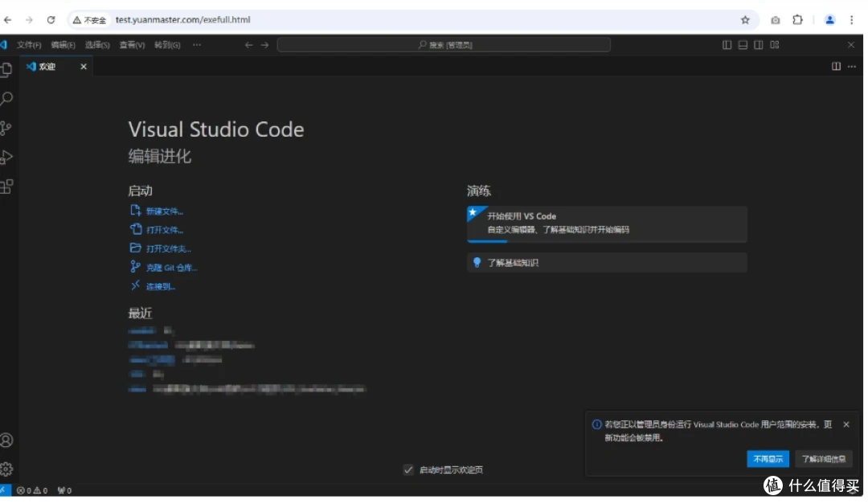Screen dimensions: 868x504
Task: Click the browser back arrow
Action: coord(8,20)
